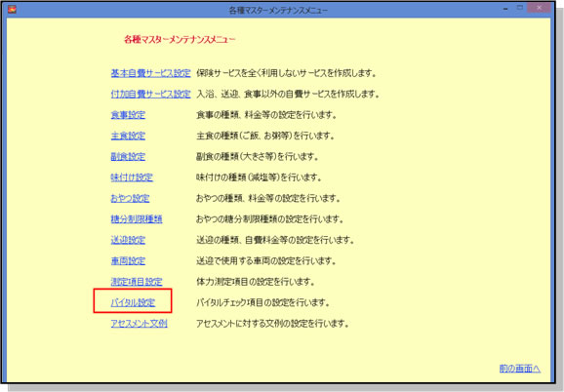Go to 食事設定 settings
This screenshot has height=392, width=564.
click(128, 115)
